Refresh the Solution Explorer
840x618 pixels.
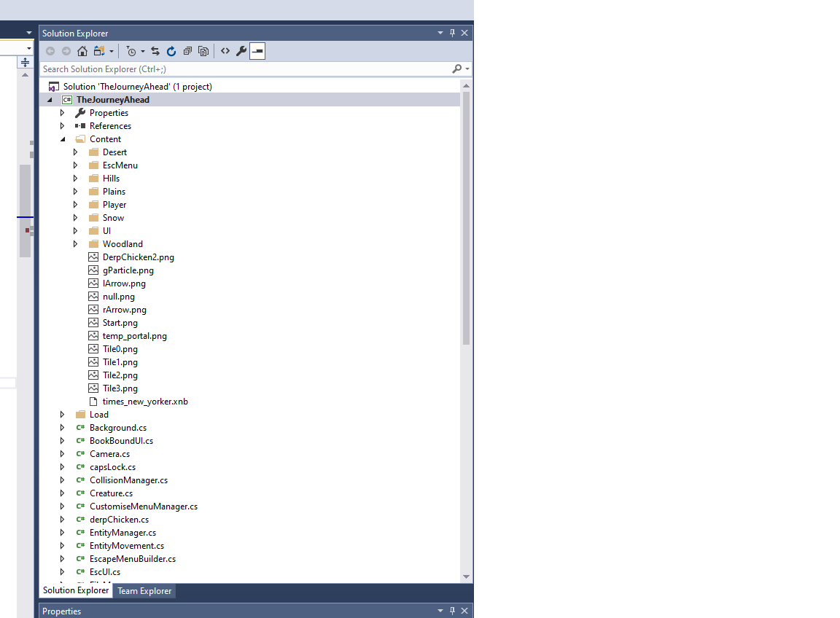pos(171,51)
